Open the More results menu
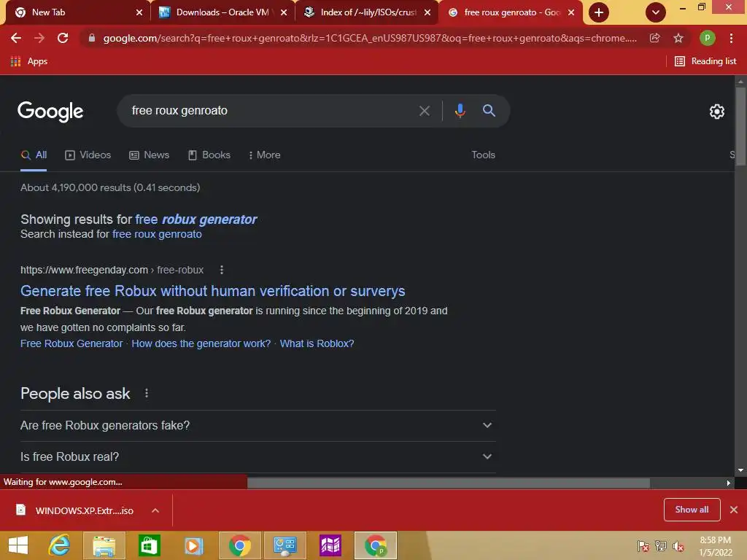The width and height of the screenshot is (747, 560). coord(264,155)
